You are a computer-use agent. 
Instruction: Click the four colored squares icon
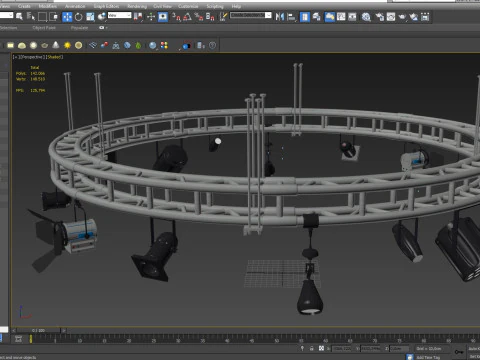pyautogui.click(x=164, y=45)
